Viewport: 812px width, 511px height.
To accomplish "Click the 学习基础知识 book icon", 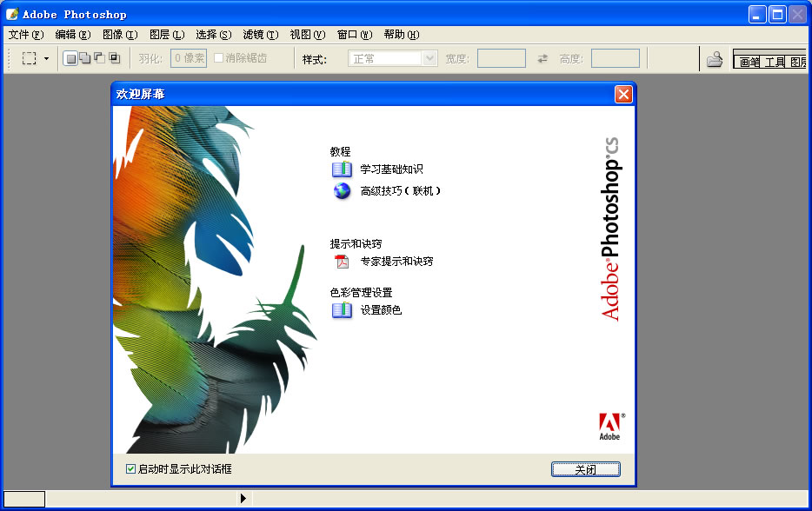I will [x=341, y=169].
